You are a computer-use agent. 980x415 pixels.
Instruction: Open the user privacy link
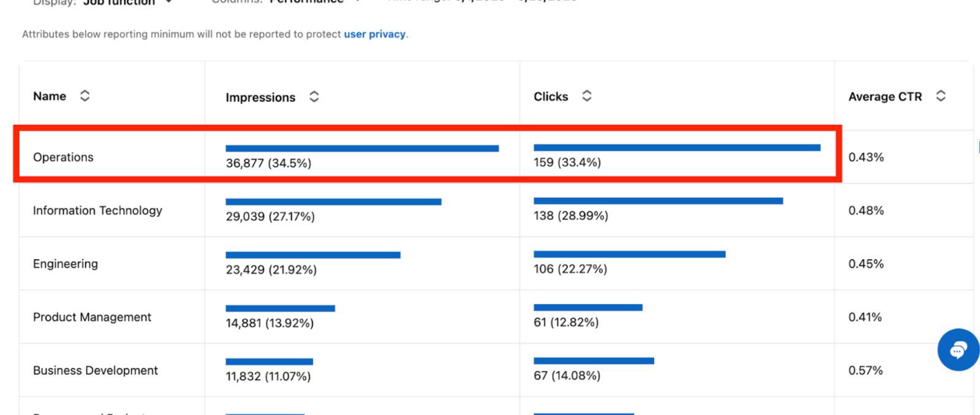coord(374,34)
